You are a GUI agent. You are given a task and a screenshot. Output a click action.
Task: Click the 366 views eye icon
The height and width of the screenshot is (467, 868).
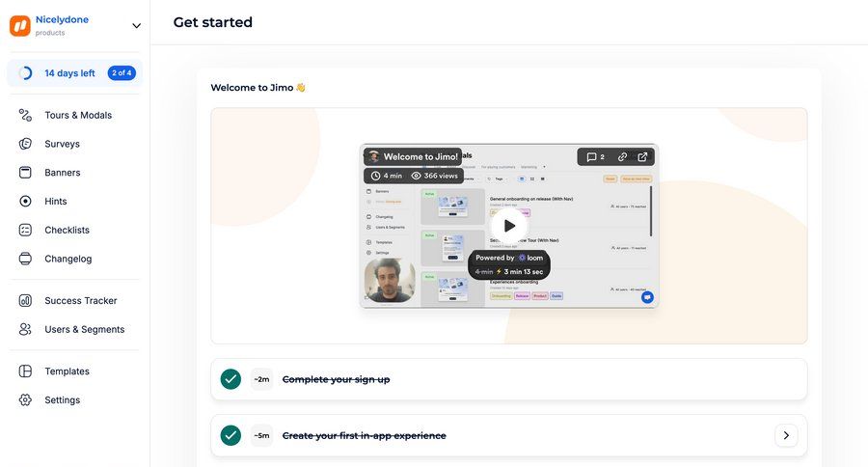(x=417, y=176)
